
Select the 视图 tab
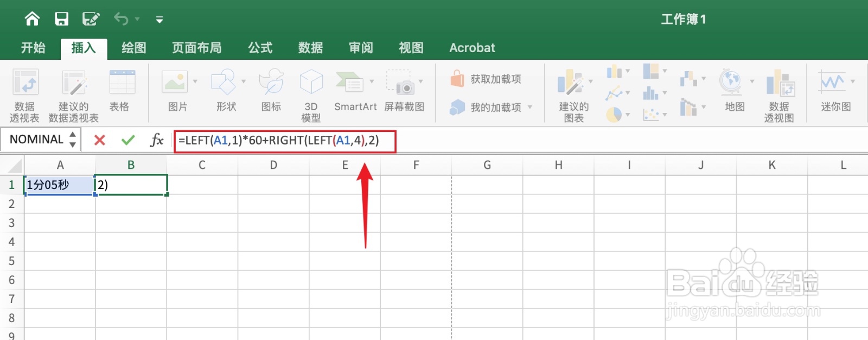coord(411,48)
